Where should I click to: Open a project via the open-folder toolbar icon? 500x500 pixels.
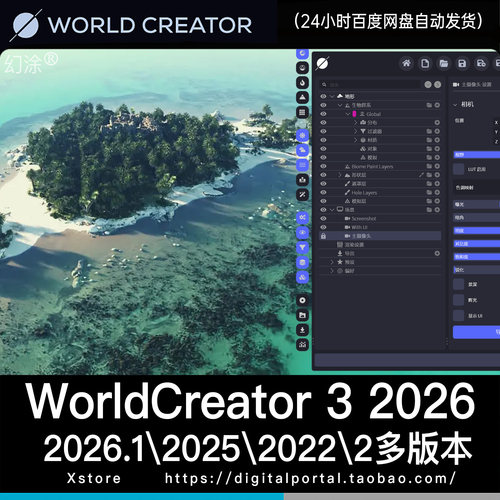pyautogui.click(x=444, y=63)
